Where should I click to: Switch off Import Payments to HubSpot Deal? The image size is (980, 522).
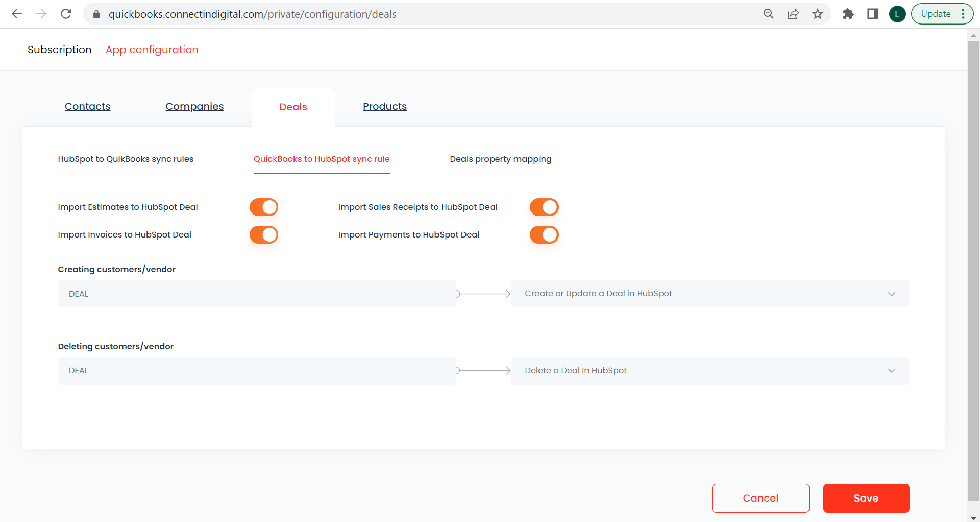click(x=544, y=235)
